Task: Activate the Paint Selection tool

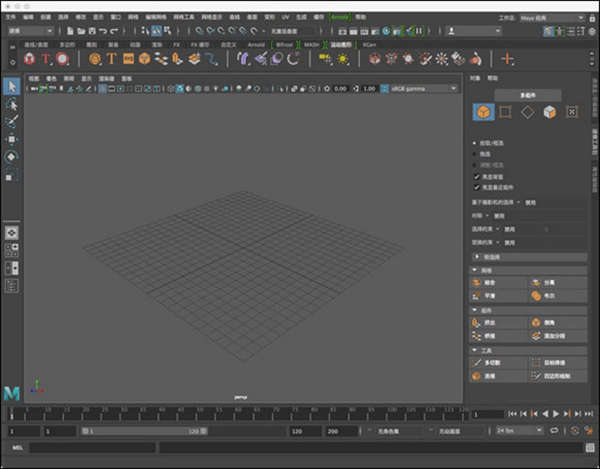Action: click(x=12, y=121)
